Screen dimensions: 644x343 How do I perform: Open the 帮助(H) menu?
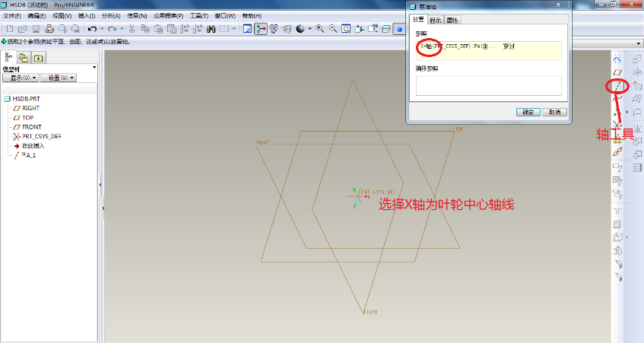click(x=252, y=16)
